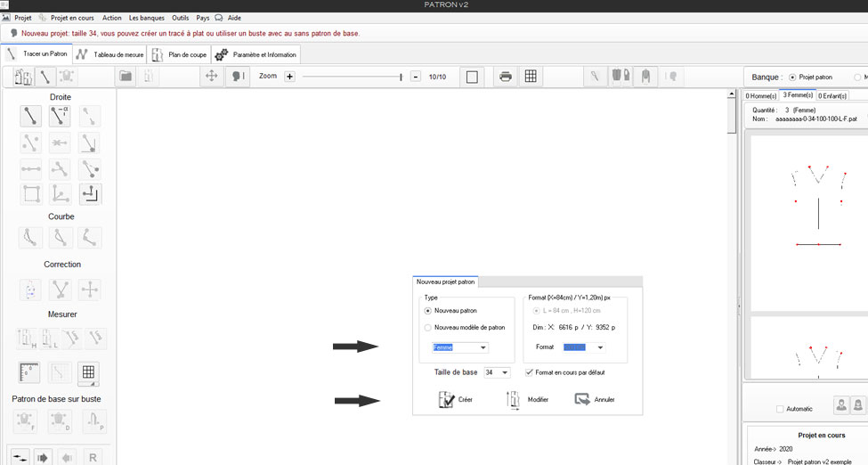Click the zoom plus button
This screenshot has width=868, height=465.
tap(289, 77)
